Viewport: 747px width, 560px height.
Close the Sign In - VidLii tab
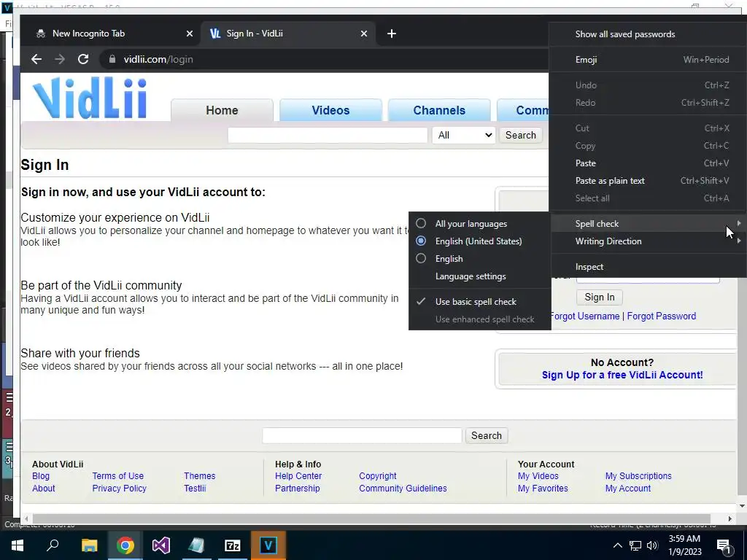coord(364,34)
